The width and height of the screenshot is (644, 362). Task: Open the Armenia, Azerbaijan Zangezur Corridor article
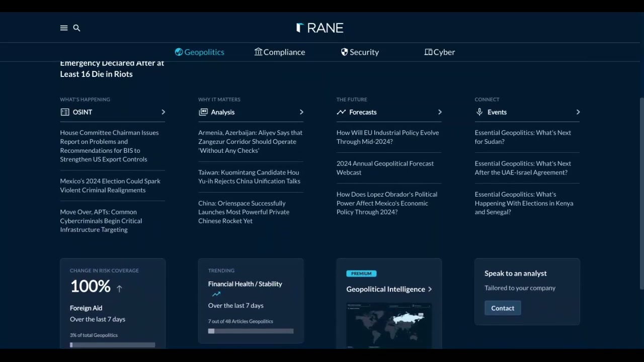[x=251, y=141]
